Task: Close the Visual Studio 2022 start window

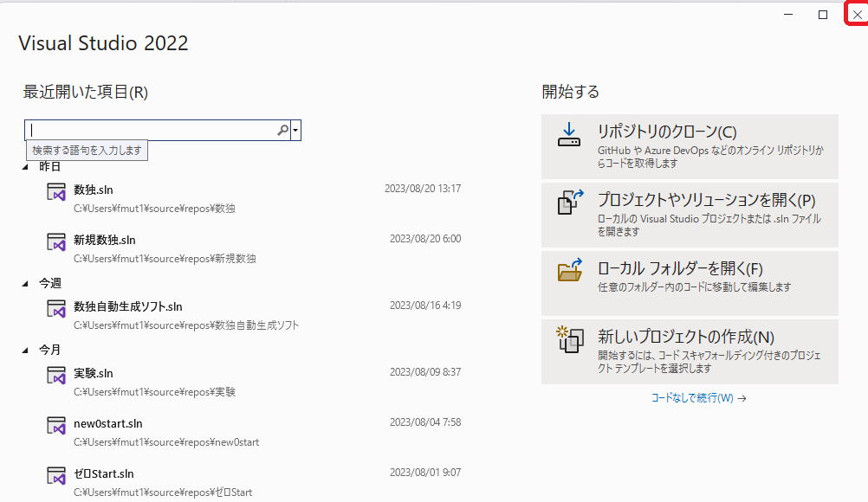Action: (857, 15)
